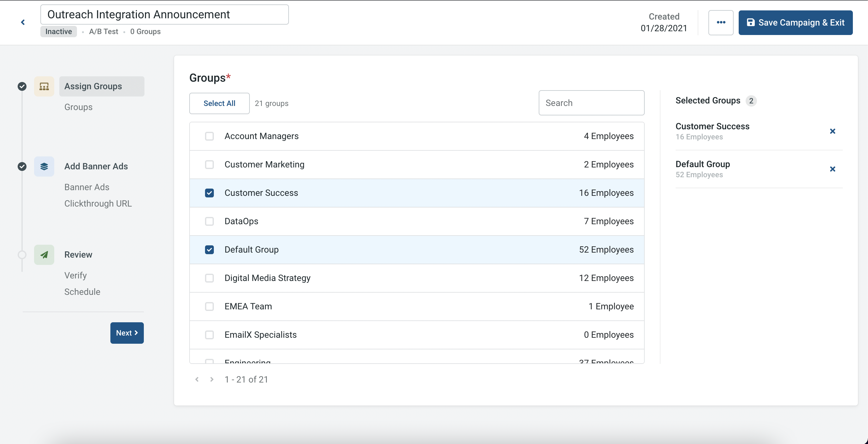Jump to the Verify sub-step
This screenshot has height=444, width=868.
point(75,276)
